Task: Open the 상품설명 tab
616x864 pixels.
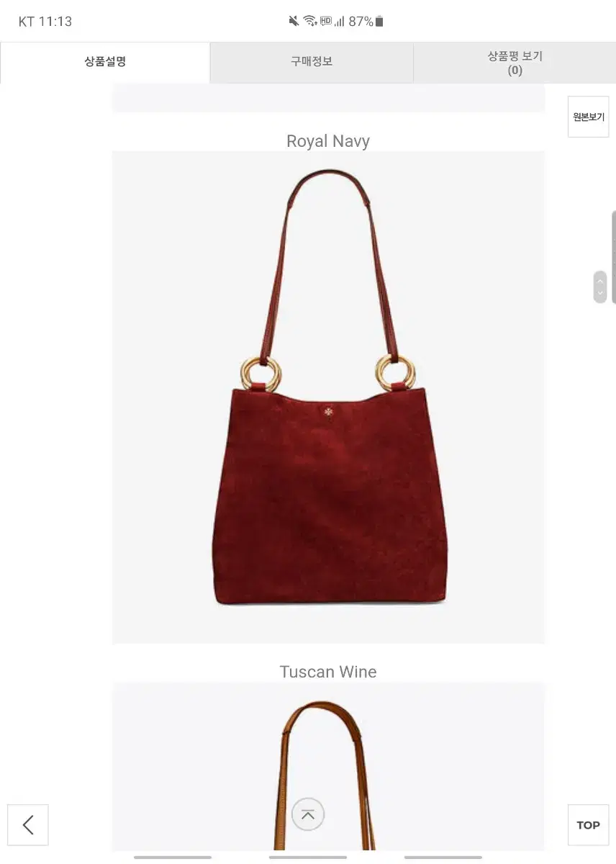Action: (x=105, y=62)
